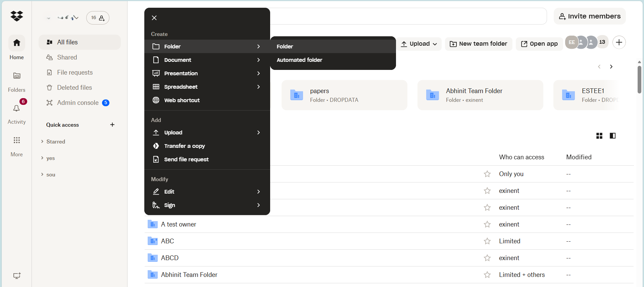Click the 13 more members badge
This screenshot has width=644, height=287.
602,42
